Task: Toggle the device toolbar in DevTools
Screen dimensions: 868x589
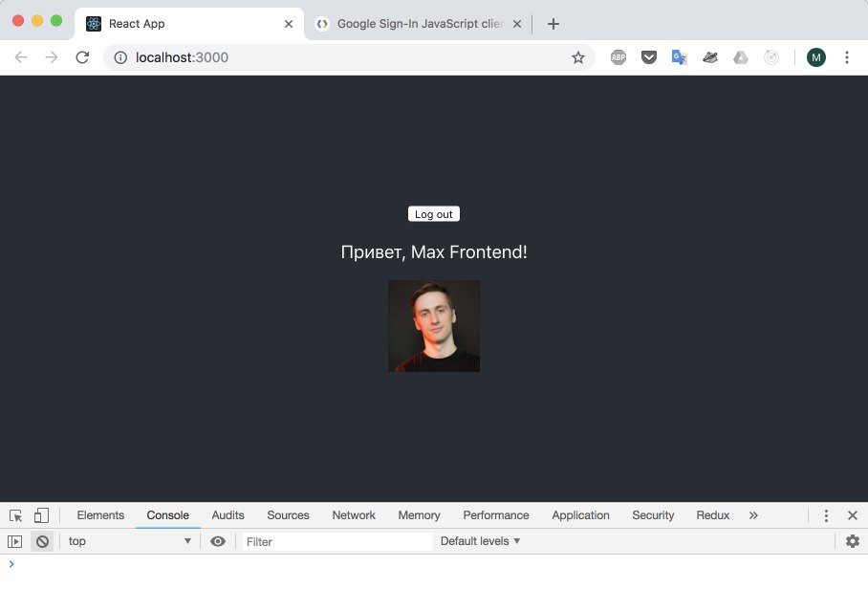Action: coord(41,515)
